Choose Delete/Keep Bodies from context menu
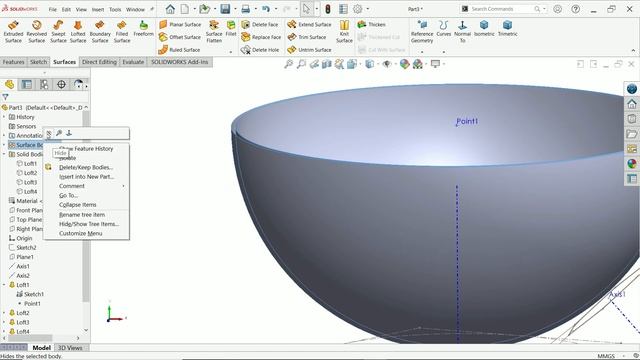The height and width of the screenshot is (360, 640). [x=86, y=167]
